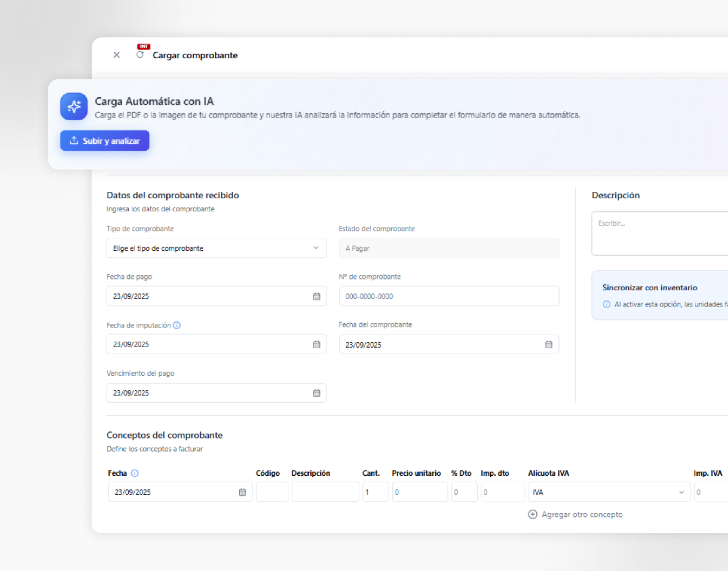Click the Código input field
Viewport: 728px width, 571px height.
click(272, 492)
